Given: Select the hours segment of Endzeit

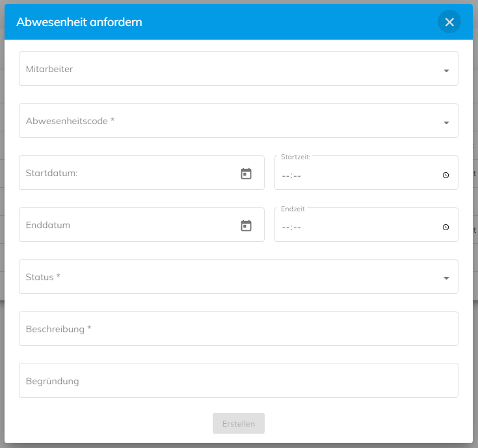Looking at the screenshot, I should [x=285, y=228].
